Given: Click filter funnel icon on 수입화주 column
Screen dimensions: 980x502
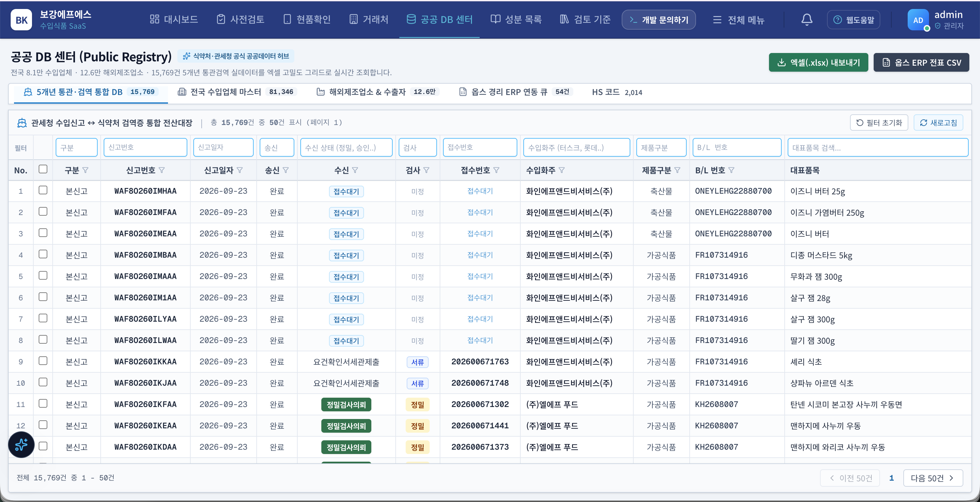Looking at the screenshot, I should [562, 170].
